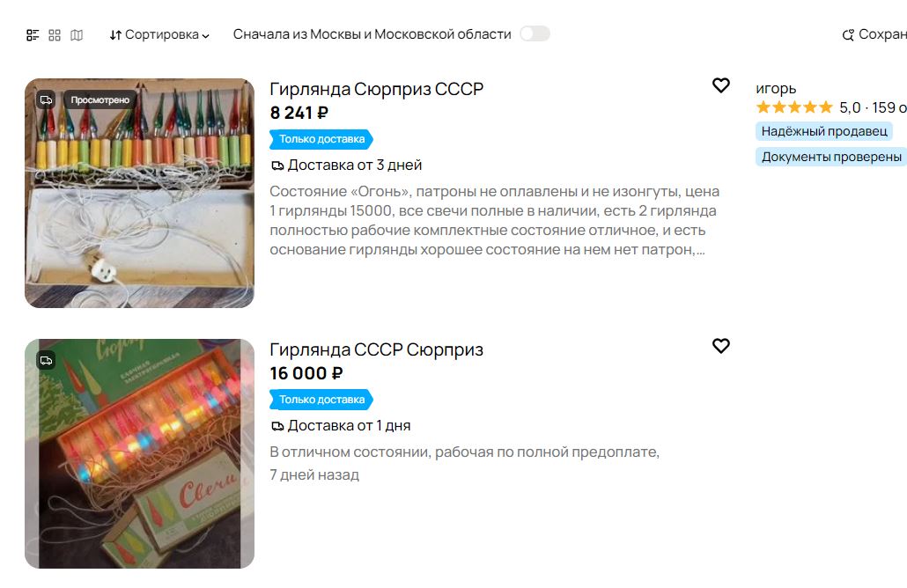907x588 pixels.
Task: Switch to grid view layout
Action: pyautogui.click(x=55, y=35)
